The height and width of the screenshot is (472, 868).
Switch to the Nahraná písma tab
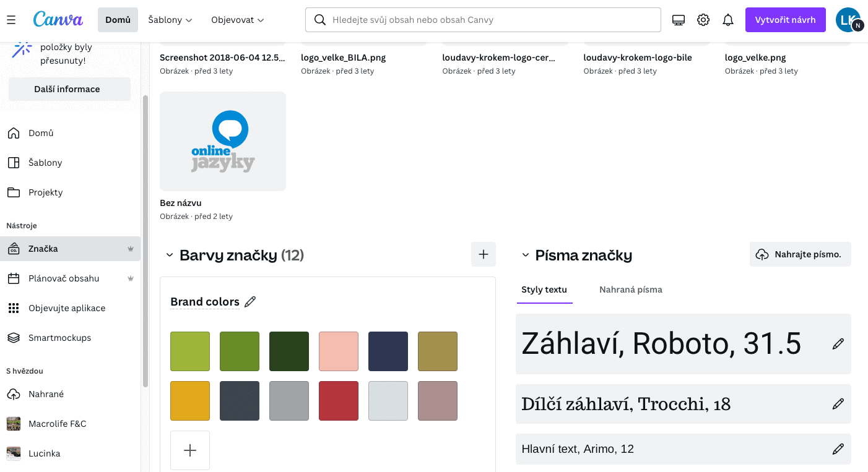(x=630, y=290)
